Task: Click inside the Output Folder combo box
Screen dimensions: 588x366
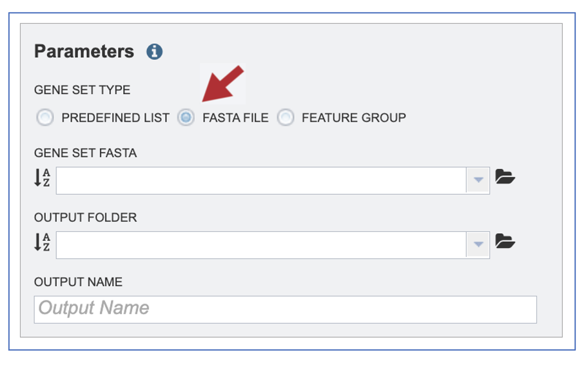Action: [261, 245]
